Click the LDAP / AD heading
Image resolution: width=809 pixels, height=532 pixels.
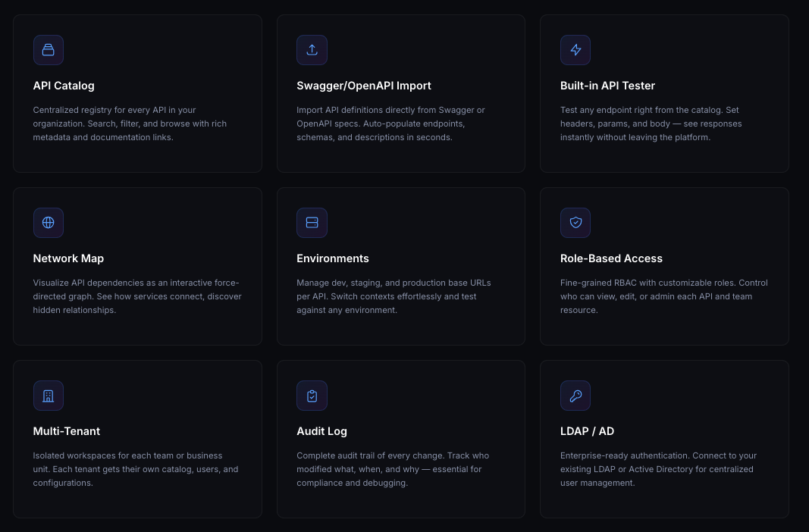click(x=587, y=431)
